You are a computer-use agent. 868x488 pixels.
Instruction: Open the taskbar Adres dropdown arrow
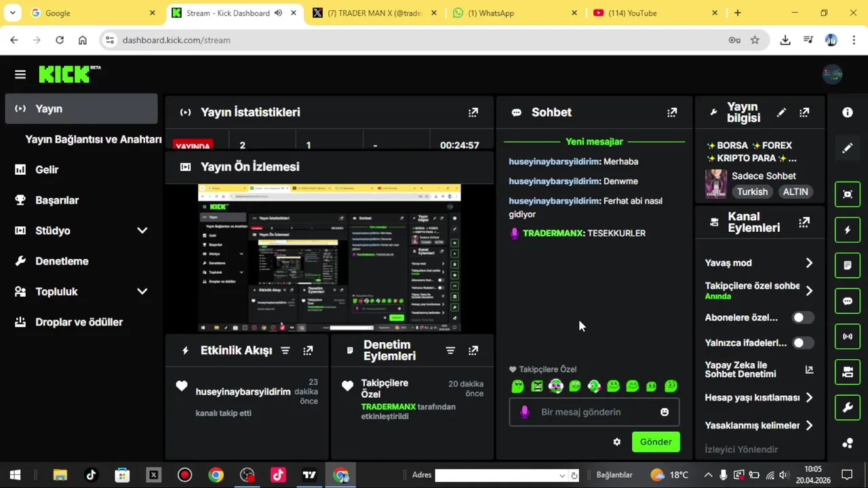[562, 475]
